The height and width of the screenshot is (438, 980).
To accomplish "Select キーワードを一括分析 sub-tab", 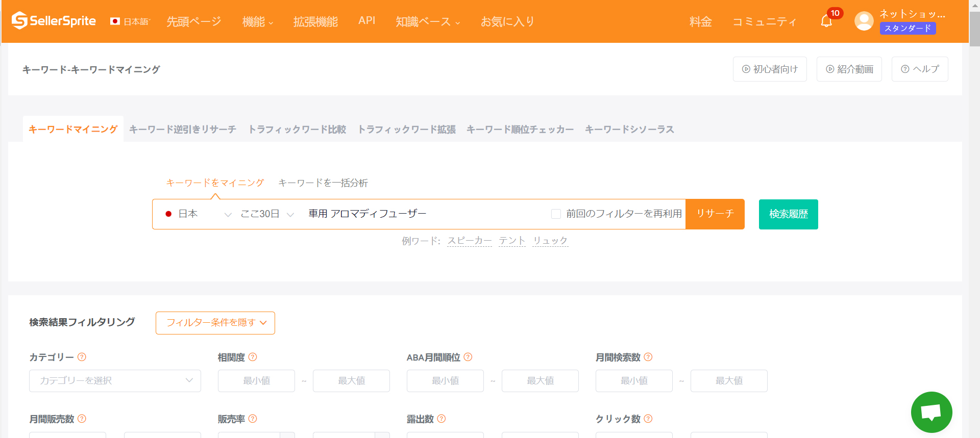I will [x=323, y=183].
